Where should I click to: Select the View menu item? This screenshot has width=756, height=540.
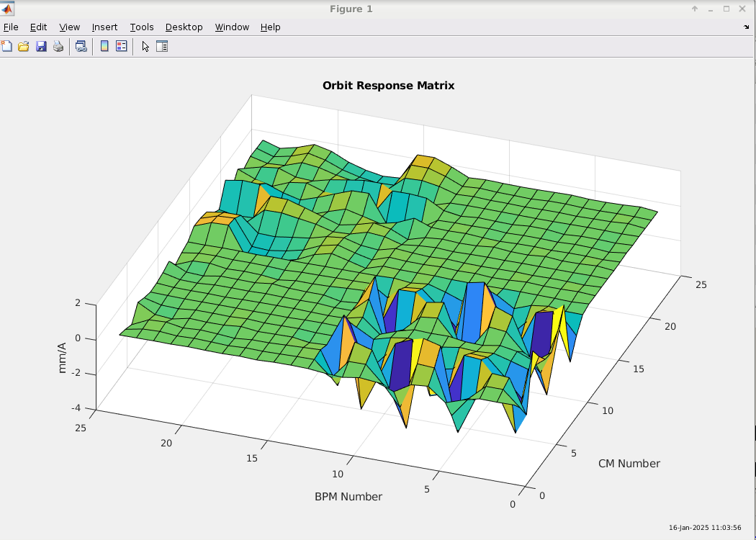(x=70, y=27)
